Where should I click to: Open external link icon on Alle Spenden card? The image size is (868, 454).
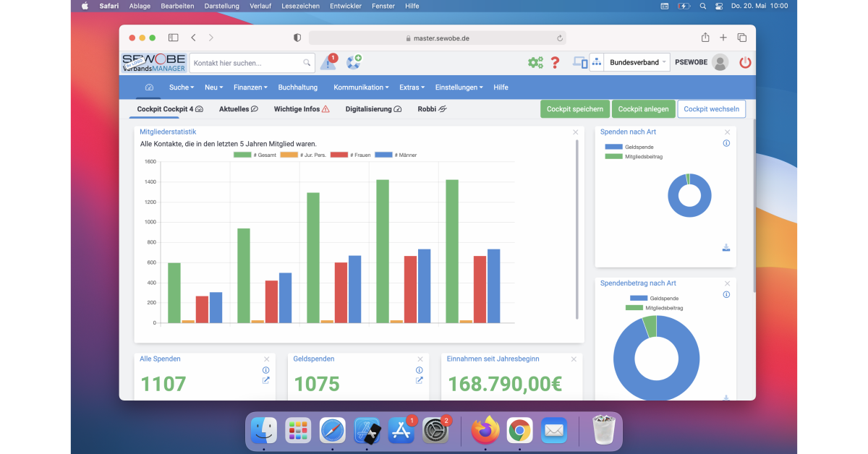265,380
